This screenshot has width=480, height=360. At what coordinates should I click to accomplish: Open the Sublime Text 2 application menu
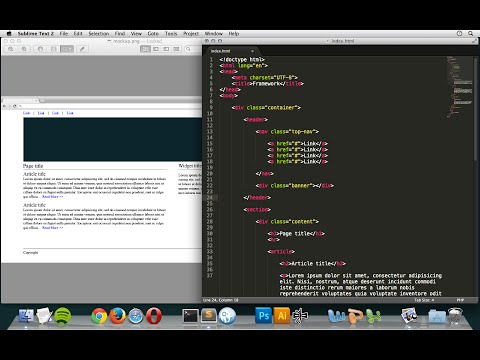pyautogui.click(x=35, y=34)
